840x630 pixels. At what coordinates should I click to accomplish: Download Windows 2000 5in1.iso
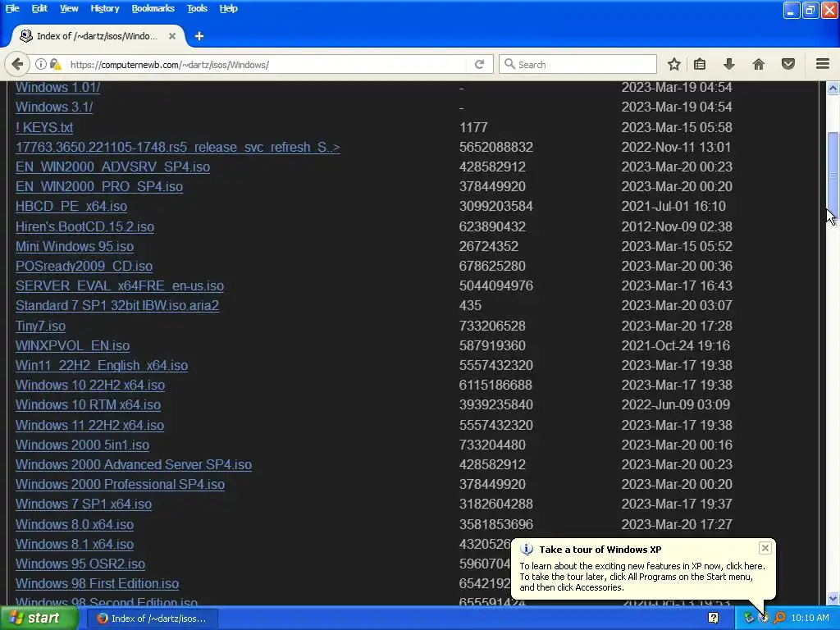pyautogui.click(x=83, y=445)
